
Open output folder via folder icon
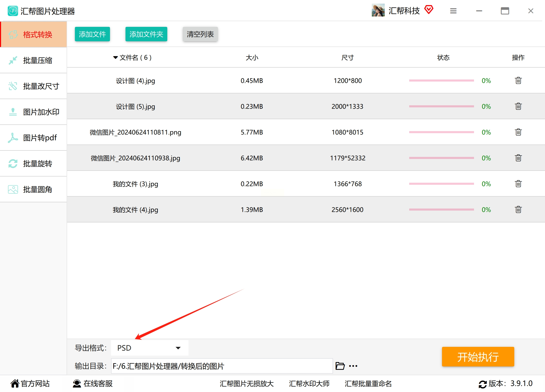click(x=340, y=366)
